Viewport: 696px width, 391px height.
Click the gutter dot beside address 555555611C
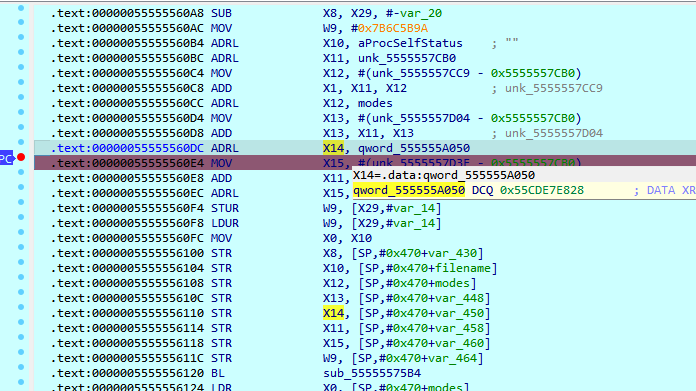tap(21, 352)
